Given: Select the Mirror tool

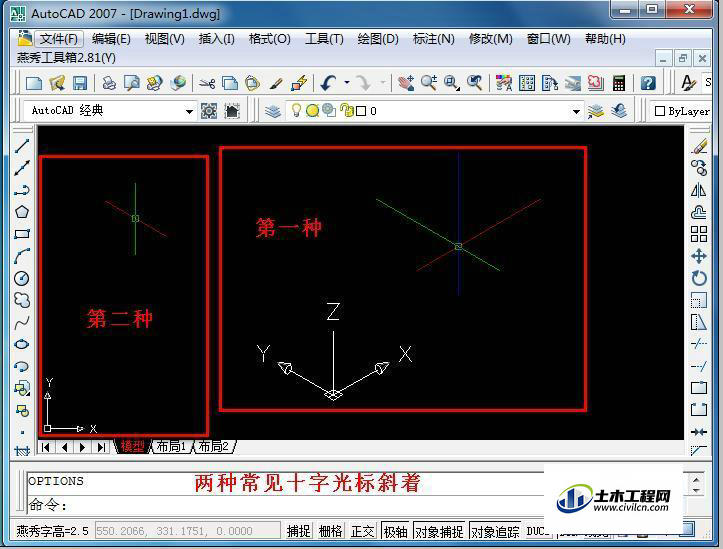Looking at the screenshot, I should [699, 190].
